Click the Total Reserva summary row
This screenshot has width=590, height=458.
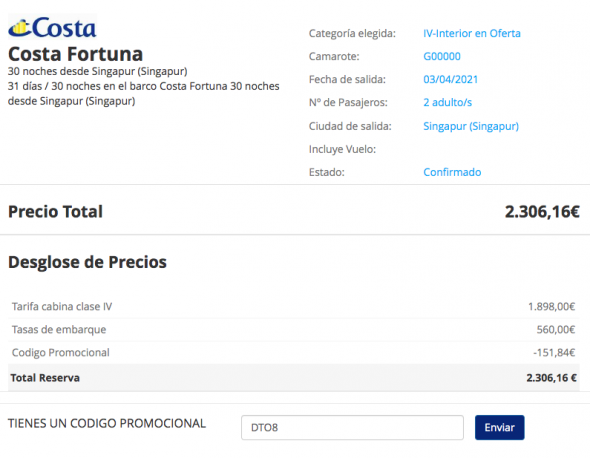pos(293,377)
